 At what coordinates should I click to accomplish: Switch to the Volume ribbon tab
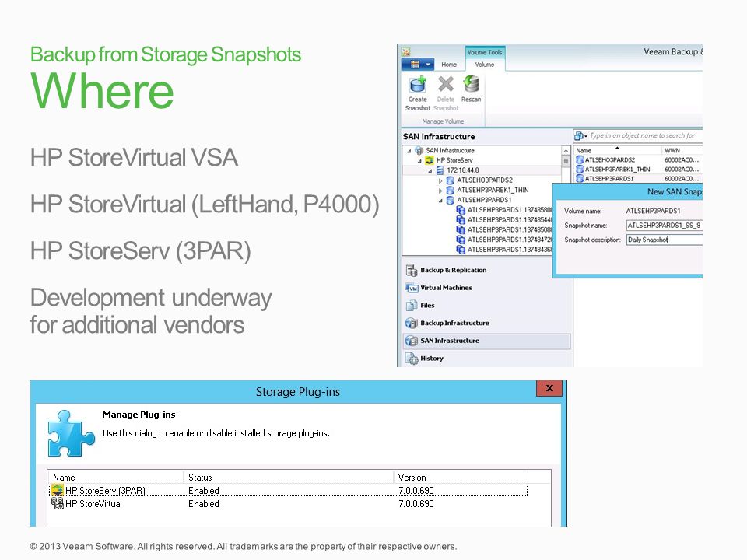485,65
